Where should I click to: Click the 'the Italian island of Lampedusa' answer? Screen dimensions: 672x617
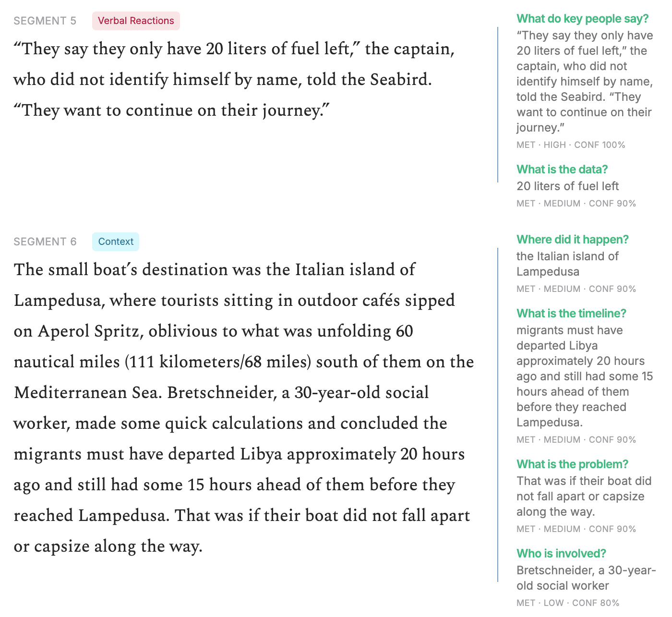coord(567,264)
